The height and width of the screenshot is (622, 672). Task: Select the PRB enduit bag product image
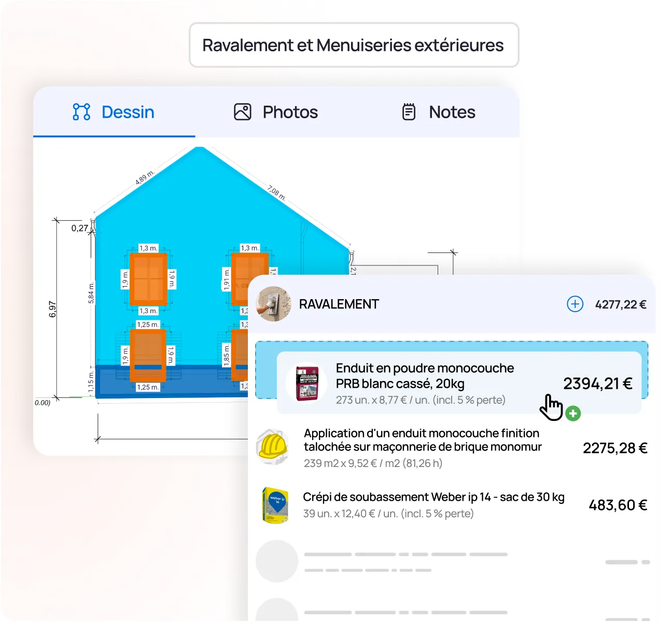click(307, 383)
